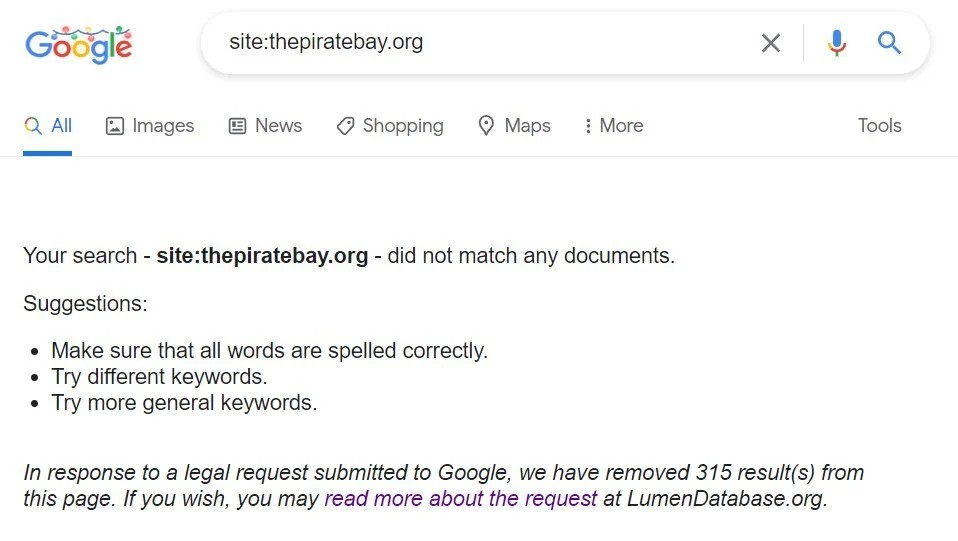Start voice search with the microphone

point(837,43)
